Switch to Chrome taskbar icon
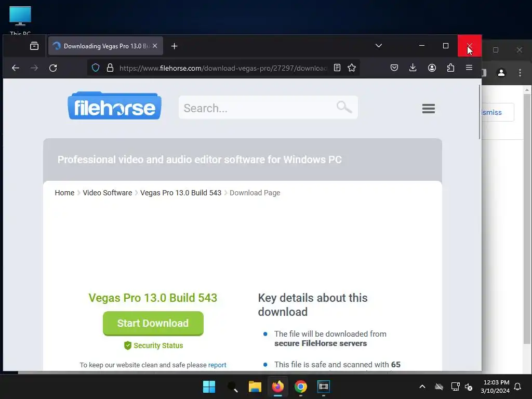Image resolution: width=532 pixels, height=399 pixels. (x=301, y=387)
